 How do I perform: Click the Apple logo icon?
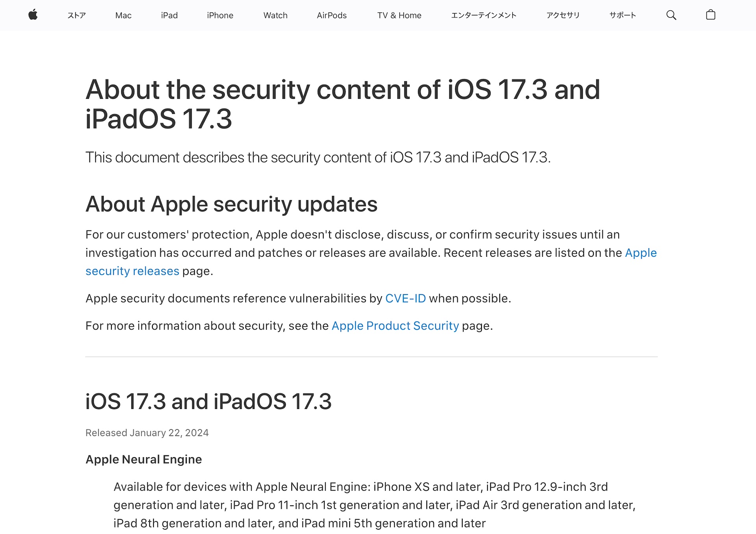click(x=33, y=15)
